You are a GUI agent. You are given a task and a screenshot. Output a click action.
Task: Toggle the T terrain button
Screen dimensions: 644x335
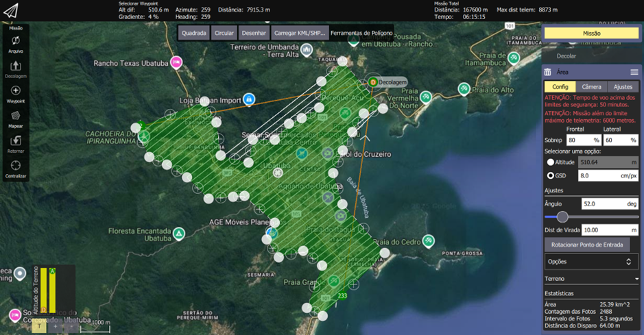pyautogui.click(x=40, y=327)
